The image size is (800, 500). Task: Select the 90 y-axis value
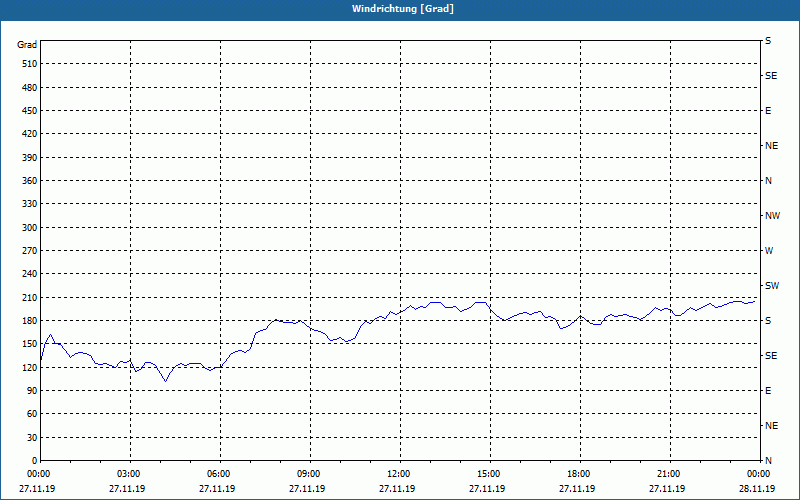click(x=32, y=391)
